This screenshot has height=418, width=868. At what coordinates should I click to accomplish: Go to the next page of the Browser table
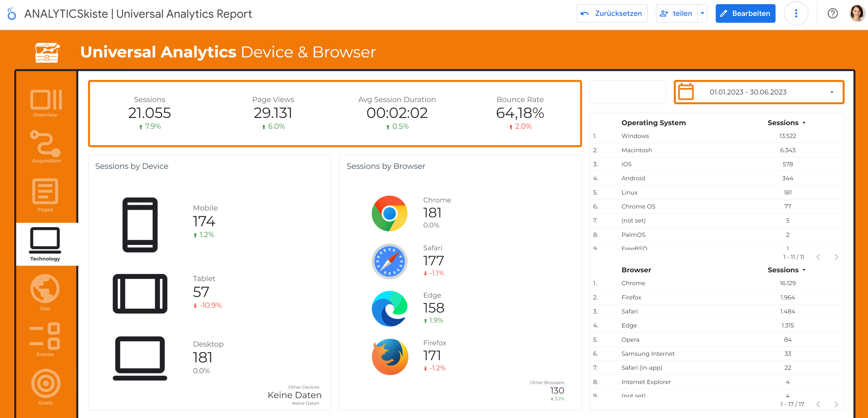[836, 404]
